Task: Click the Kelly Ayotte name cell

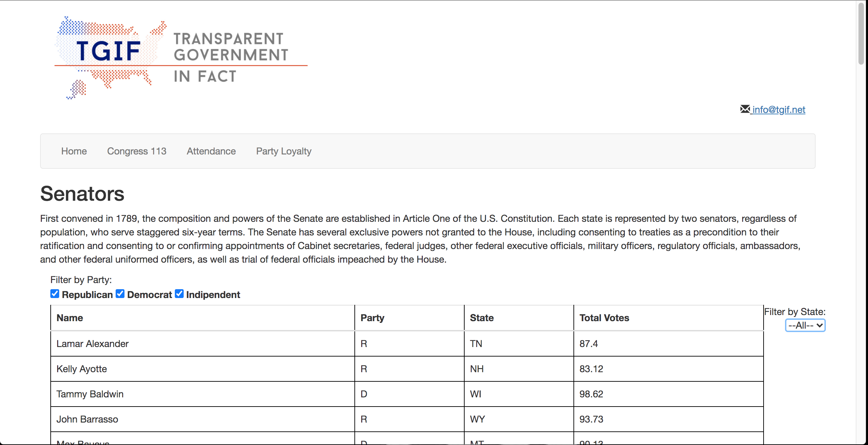Action: coord(203,369)
